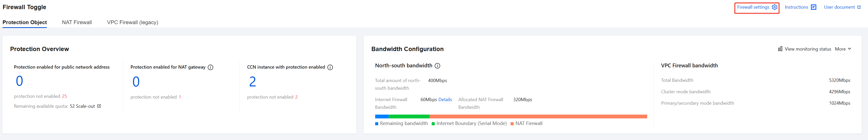The height and width of the screenshot is (140, 868).
Task: Click info icon beside NAT gateway protection
Action: pos(210,67)
